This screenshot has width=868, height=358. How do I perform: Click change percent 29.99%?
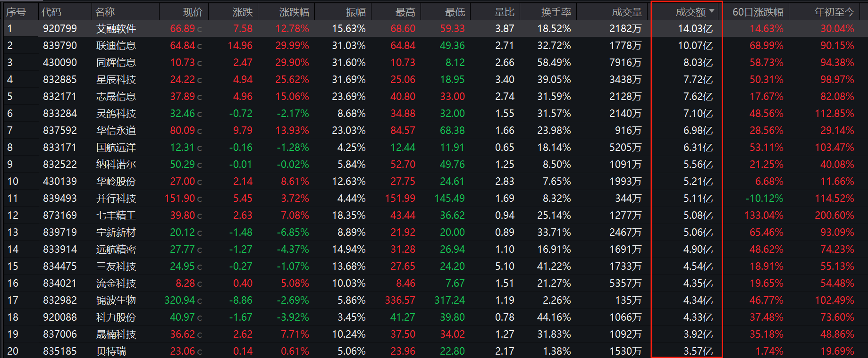(292, 46)
